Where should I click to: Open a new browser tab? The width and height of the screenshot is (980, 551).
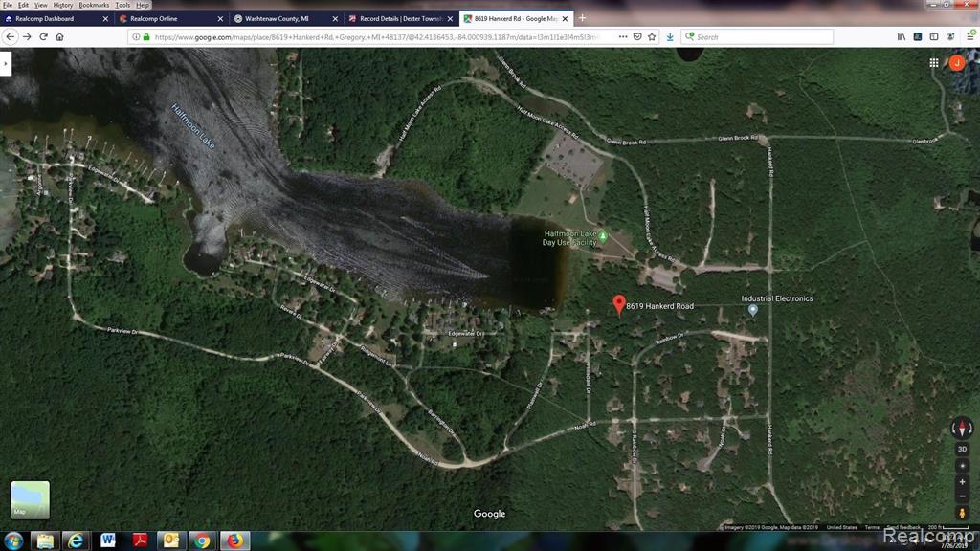click(x=583, y=18)
